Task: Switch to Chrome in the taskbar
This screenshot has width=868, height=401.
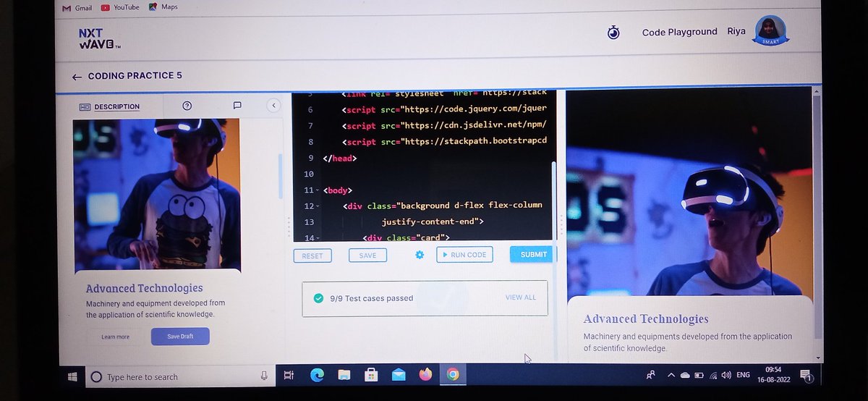Action: 453,375
